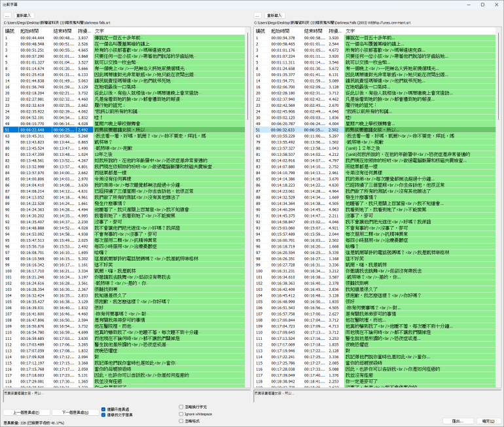Click right duration cell 5.297
Screen dimensions: 504x427
click(334, 136)
